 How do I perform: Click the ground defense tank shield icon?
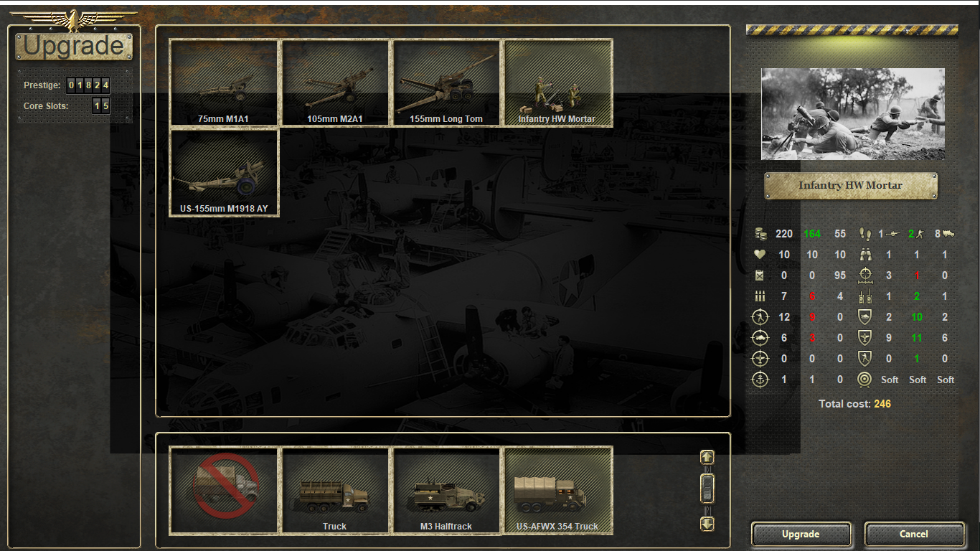[x=865, y=317]
